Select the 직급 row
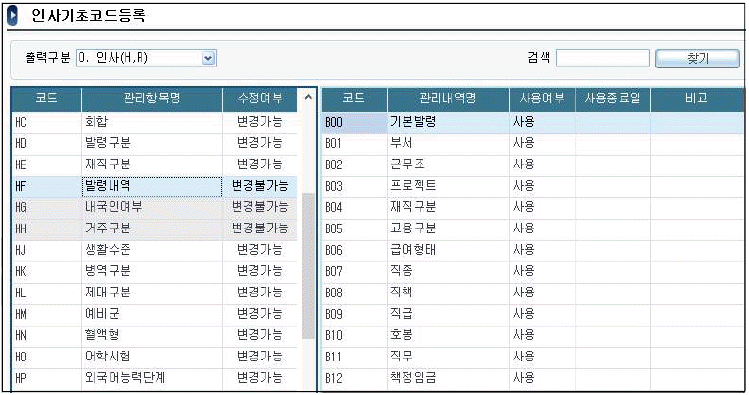Viewport: 749px width, 395px height. click(533, 314)
